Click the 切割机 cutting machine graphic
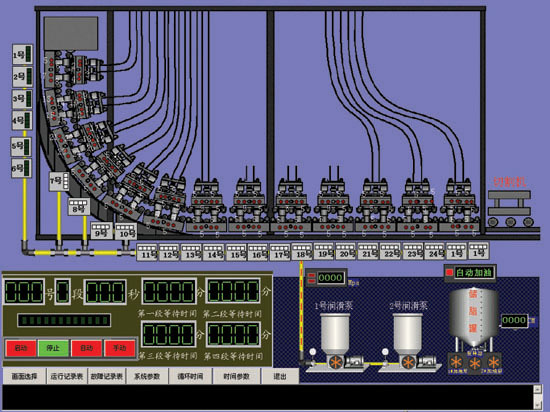 point(510,209)
